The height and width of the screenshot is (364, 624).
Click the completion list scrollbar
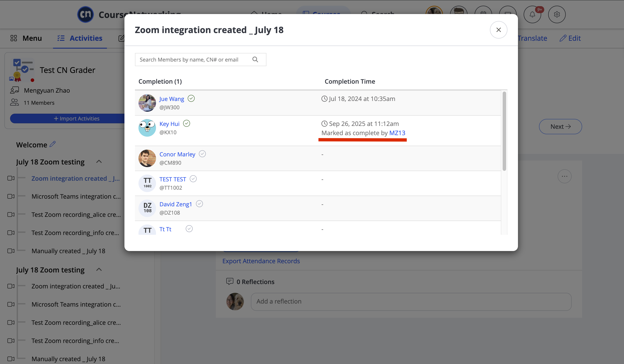point(504,131)
